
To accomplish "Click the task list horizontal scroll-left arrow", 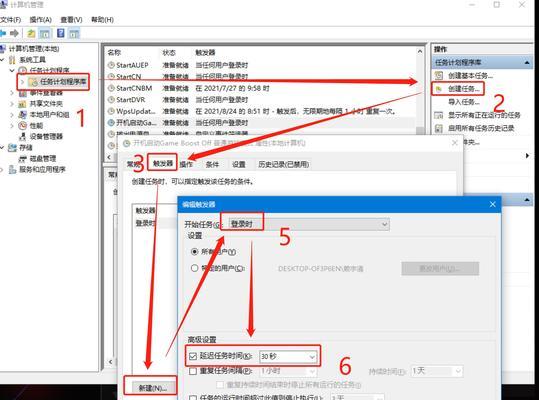I will (109, 157).
